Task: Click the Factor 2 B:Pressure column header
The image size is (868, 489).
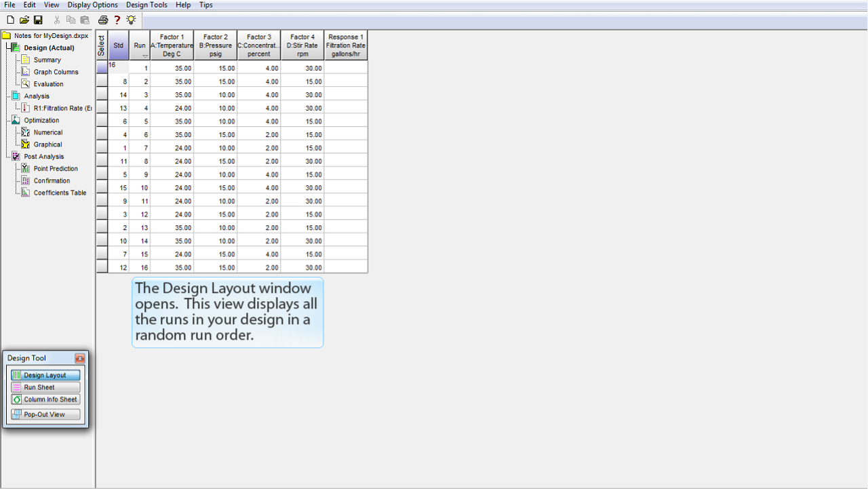Action: point(216,45)
